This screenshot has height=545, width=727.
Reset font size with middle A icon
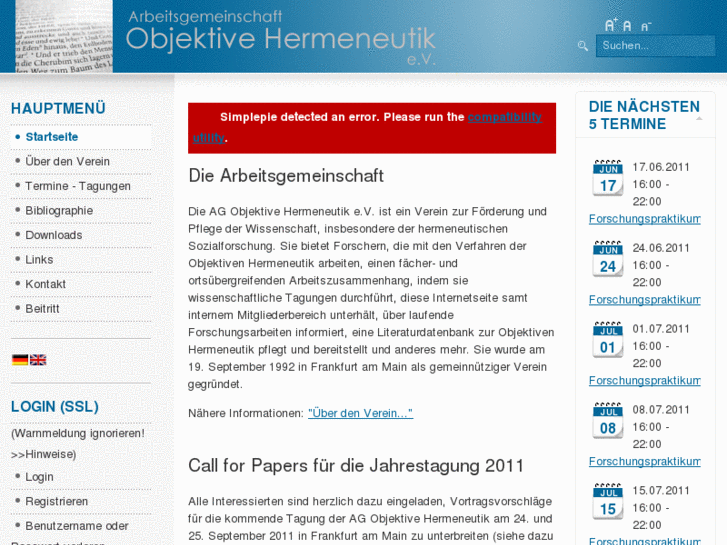[x=627, y=26]
